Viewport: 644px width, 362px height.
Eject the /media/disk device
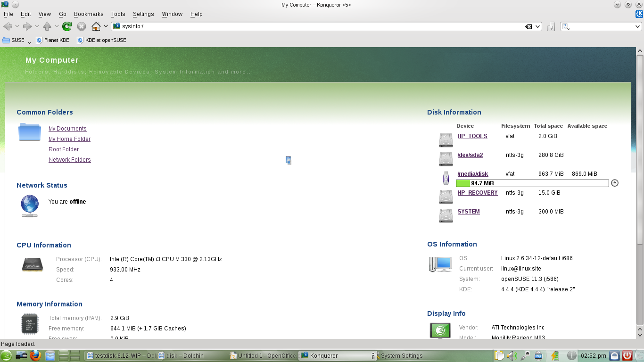tap(614, 183)
